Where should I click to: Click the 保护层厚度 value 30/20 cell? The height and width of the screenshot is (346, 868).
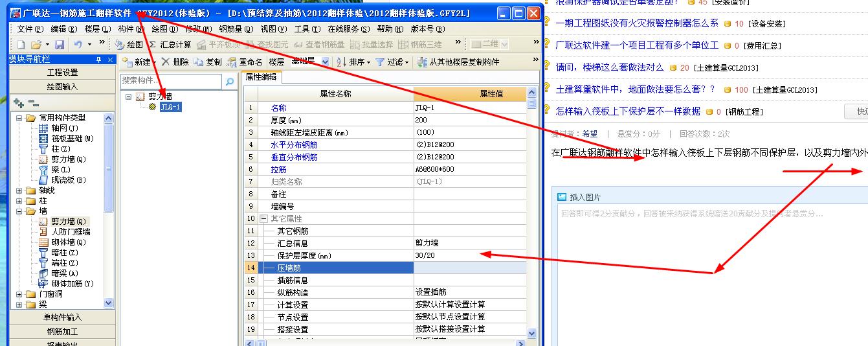click(x=470, y=256)
